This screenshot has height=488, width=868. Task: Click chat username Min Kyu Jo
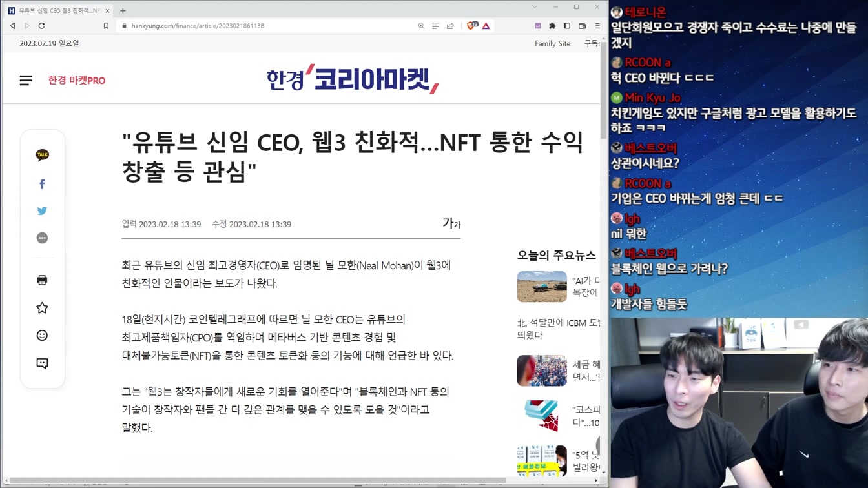coord(652,97)
